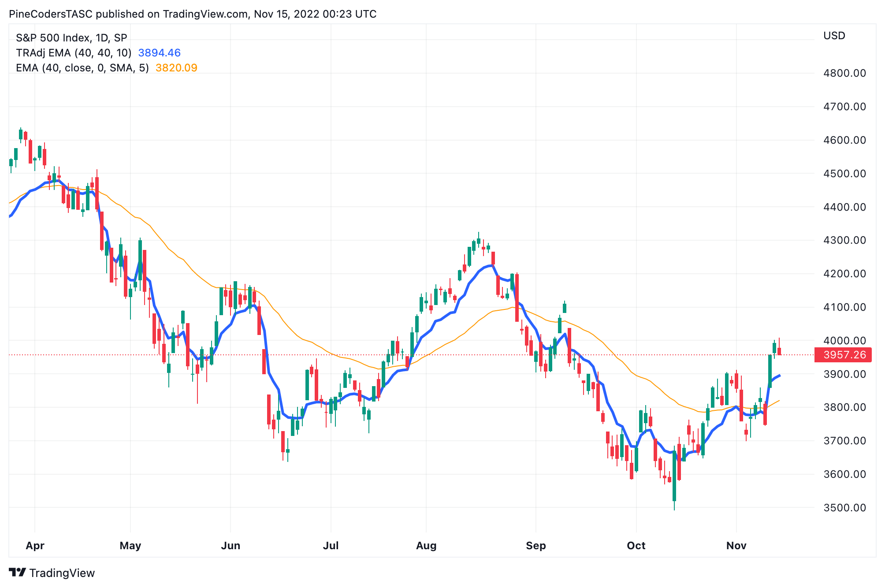Screen dimensions: 885x588
Task: Click the S&P 500 Index, 1D, SP title
Action: [71, 38]
